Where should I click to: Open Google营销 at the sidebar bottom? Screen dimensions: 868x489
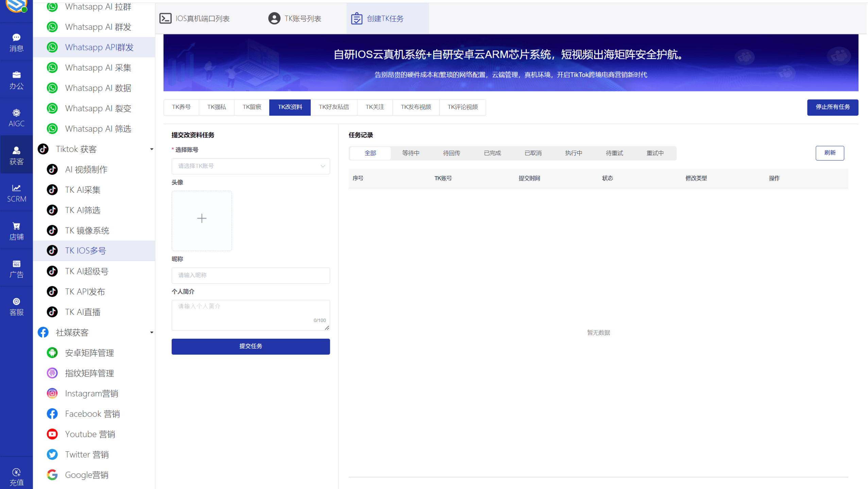click(87, 475)
